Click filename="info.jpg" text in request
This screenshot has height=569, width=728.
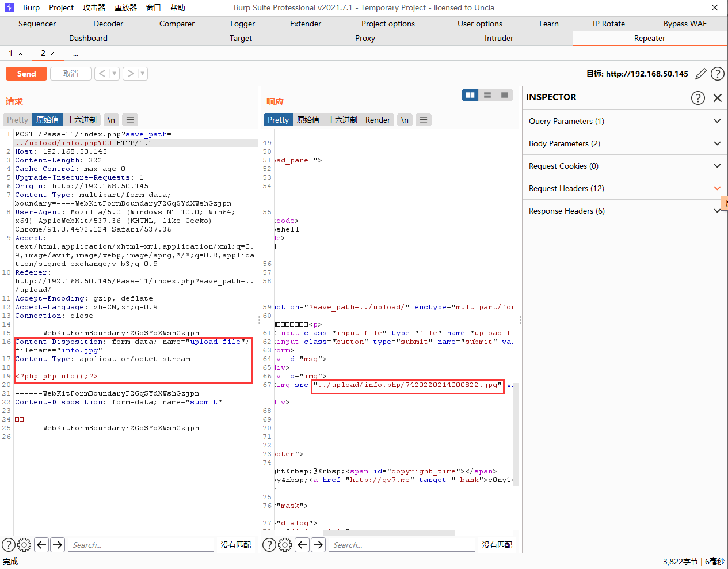click(x=59, y=350)
